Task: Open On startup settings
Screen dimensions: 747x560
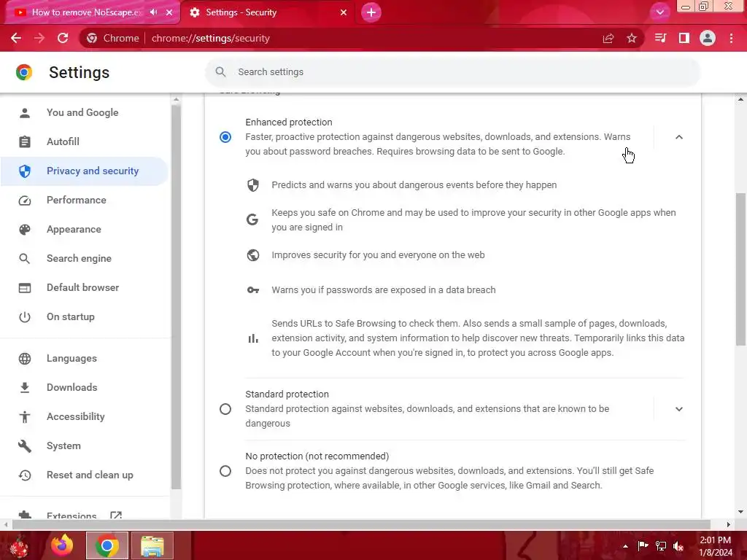Action: [71, 316]
